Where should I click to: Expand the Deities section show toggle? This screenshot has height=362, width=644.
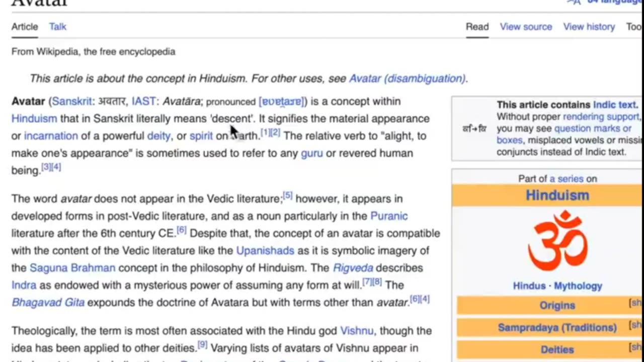[x=635, y=347]
